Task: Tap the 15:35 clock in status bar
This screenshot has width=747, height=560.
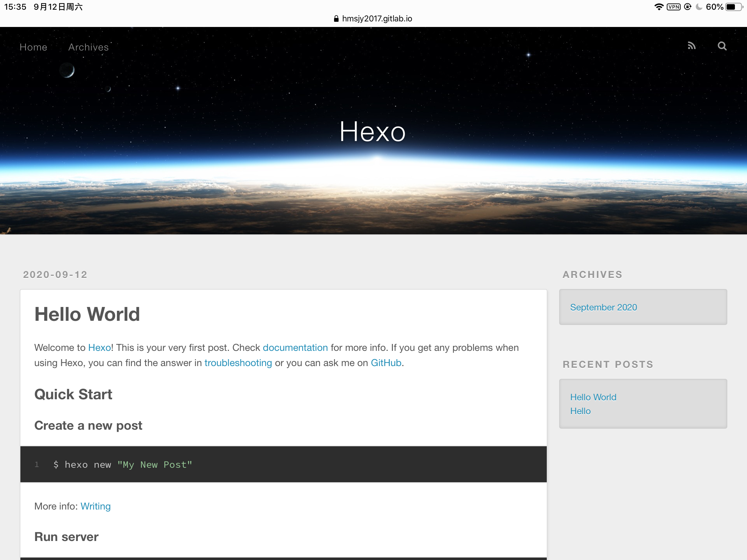Action: pyautogui.click(x=15, y=7)
